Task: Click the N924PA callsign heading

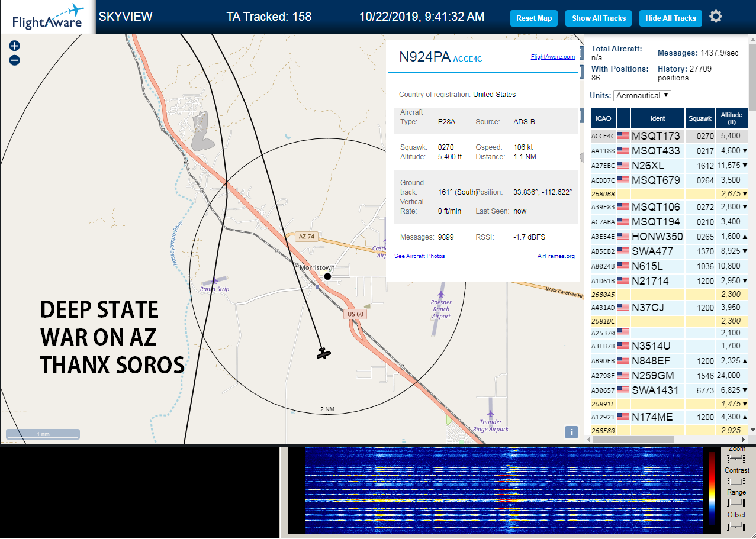Action: click(x=424, y=57)
